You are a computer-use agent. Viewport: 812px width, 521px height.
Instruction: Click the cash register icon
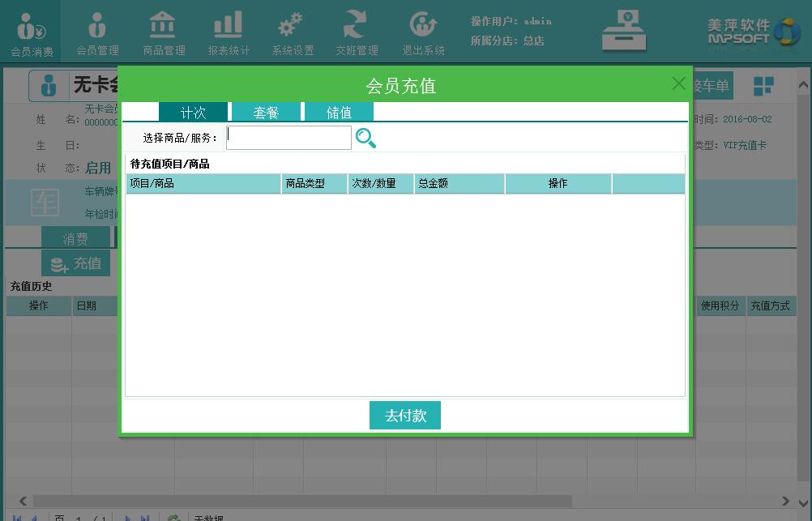coord(623,31)
